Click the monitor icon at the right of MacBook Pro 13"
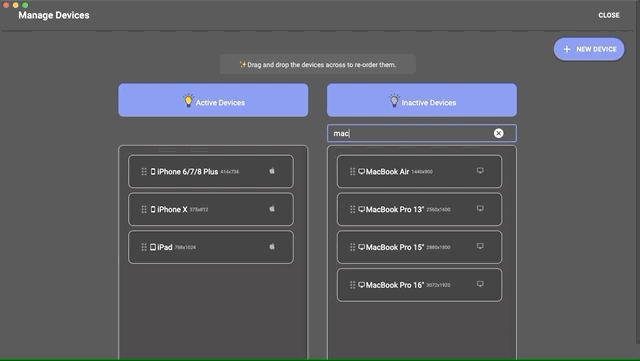Image resolution: width=640 pixels, height=361 pixels. (480, 208)
